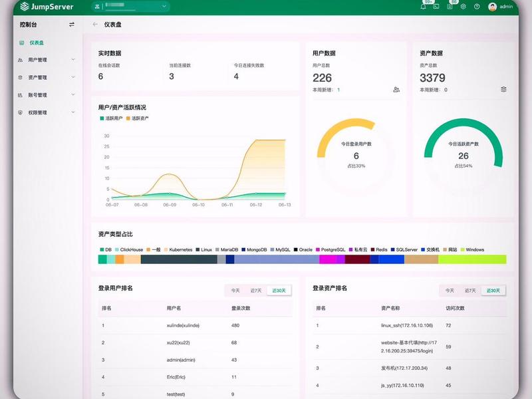Open system settings gear icon

[x=463, y=7]
